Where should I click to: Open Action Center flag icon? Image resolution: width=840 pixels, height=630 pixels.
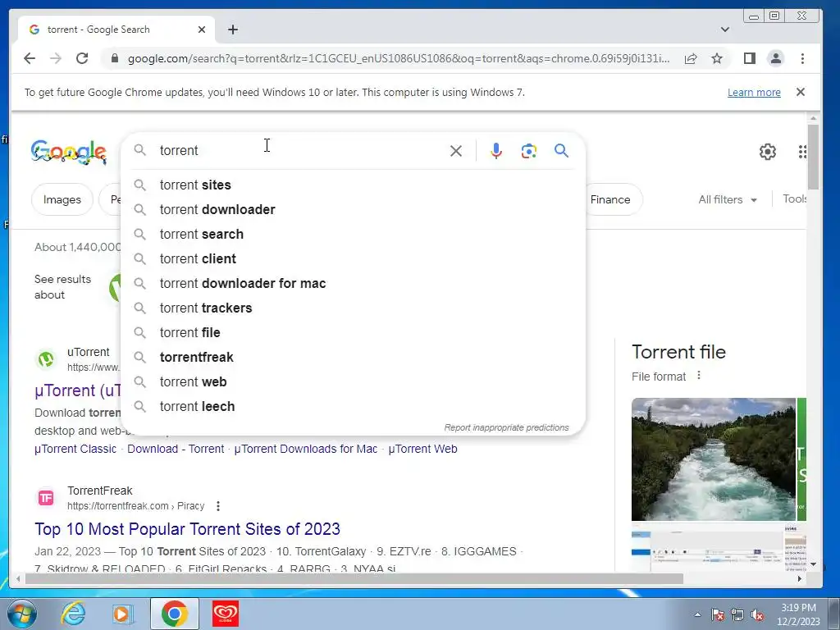click(717, 614)
